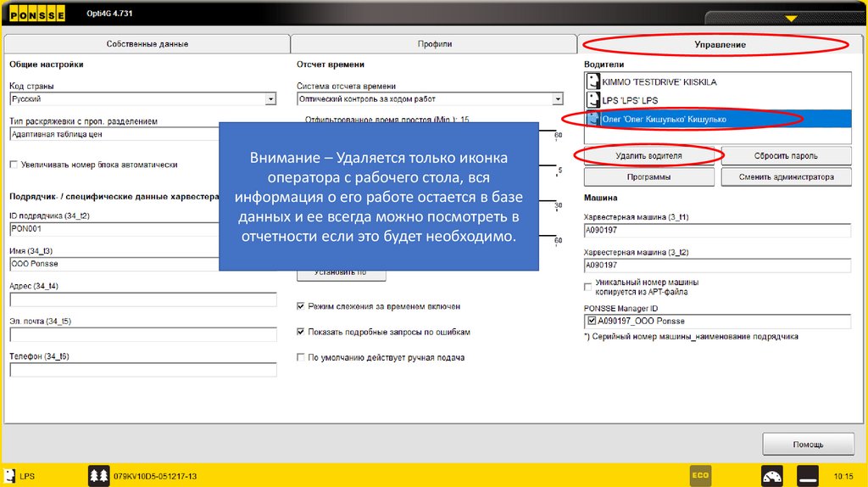Click the Адрес (34_t4) input field

142,299
